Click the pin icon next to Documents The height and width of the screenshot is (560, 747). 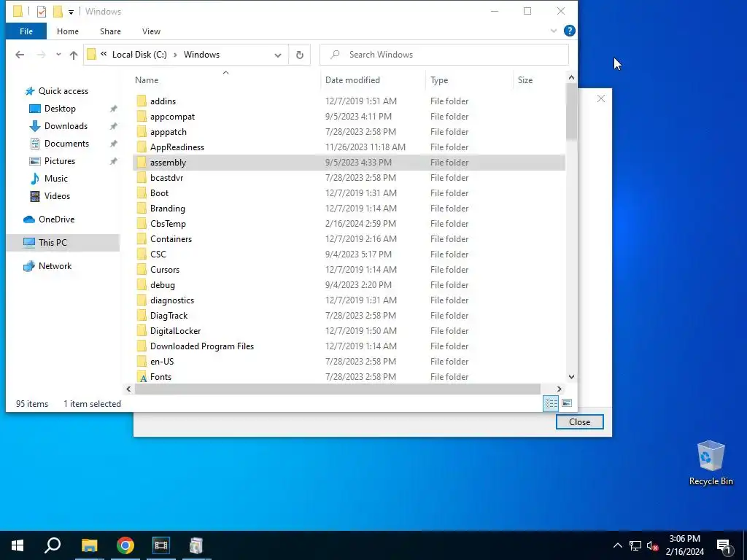pyautogui.click(x=113, y=144)
